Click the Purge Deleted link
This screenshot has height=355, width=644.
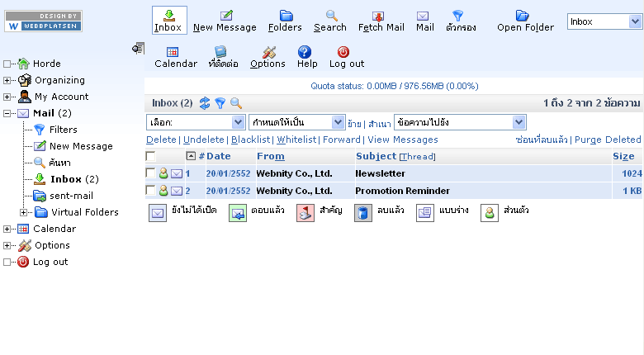pos(608,140)
